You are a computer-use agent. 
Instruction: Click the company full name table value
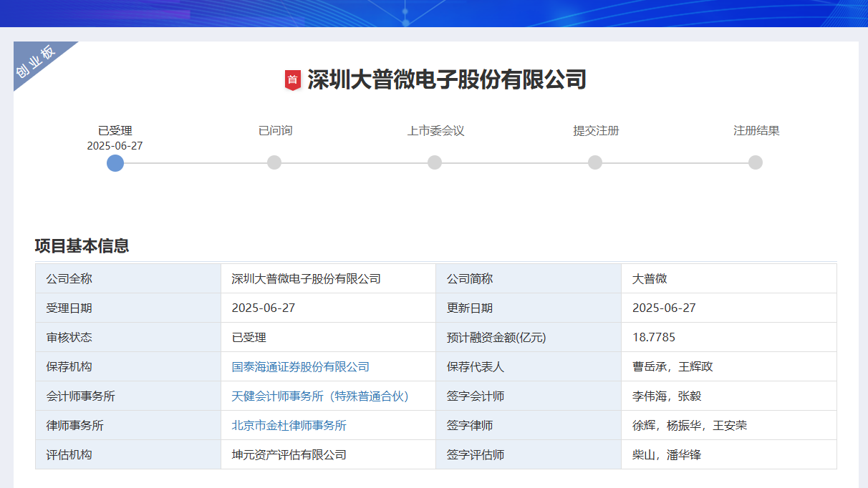(x=328, y=278)
